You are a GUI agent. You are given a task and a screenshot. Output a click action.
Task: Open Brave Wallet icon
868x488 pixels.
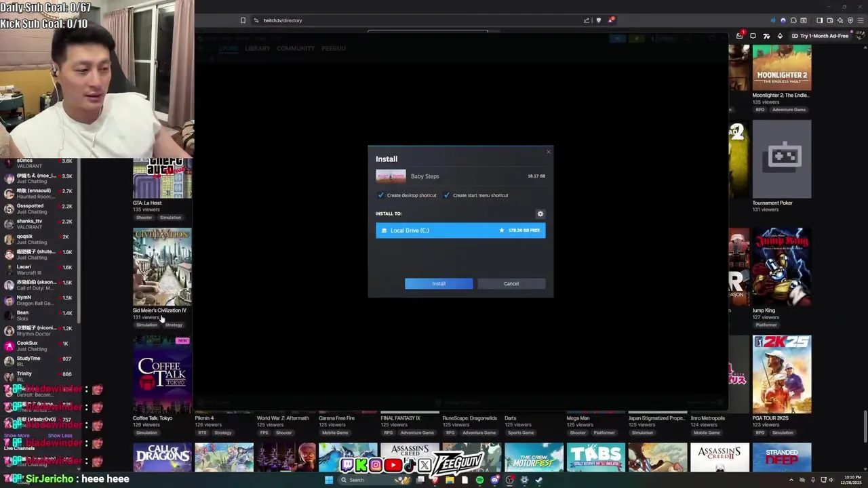tap(830, 20)
